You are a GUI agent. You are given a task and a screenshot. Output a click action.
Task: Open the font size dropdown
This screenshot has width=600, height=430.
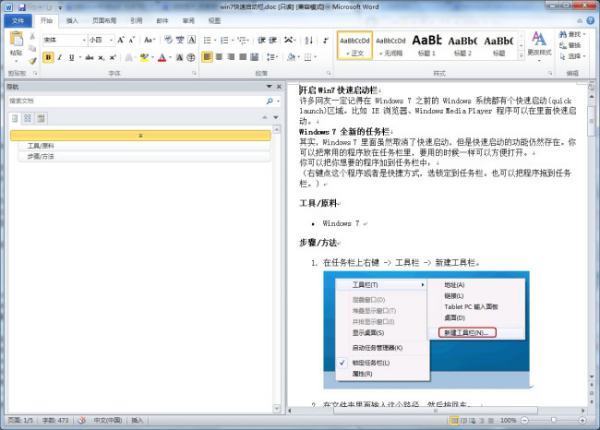click(111, 40)
